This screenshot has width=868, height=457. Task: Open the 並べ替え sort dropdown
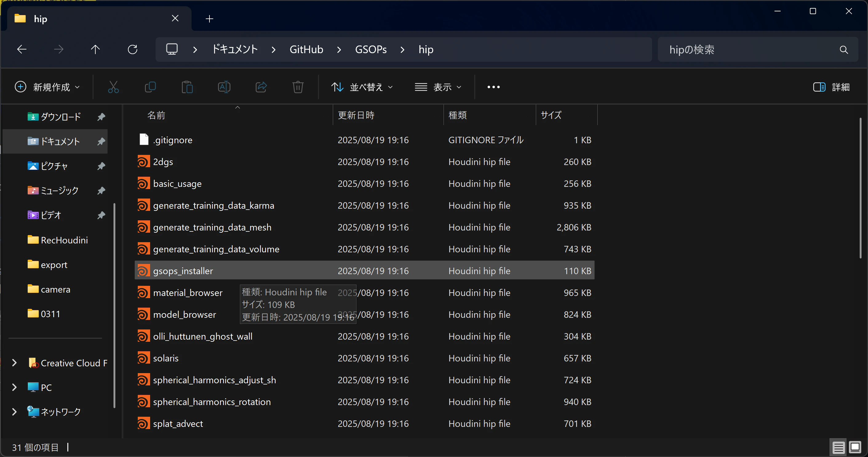[x=362, y=87]
